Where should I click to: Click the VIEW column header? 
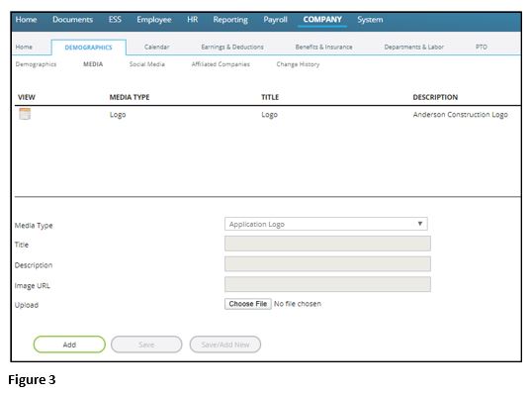click(27, 97)
